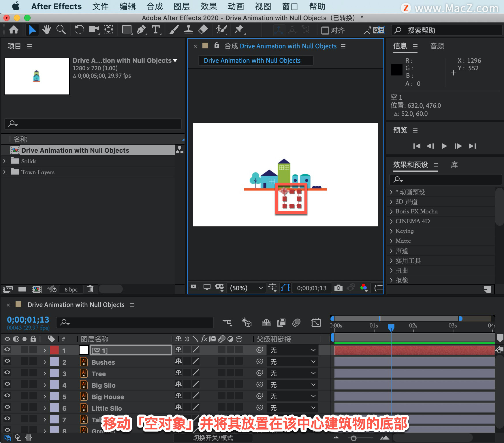Select the Pan Behind anchor point tool
Image resolution: width=504 pixels, height=443 pixels.
coord(108,30)
